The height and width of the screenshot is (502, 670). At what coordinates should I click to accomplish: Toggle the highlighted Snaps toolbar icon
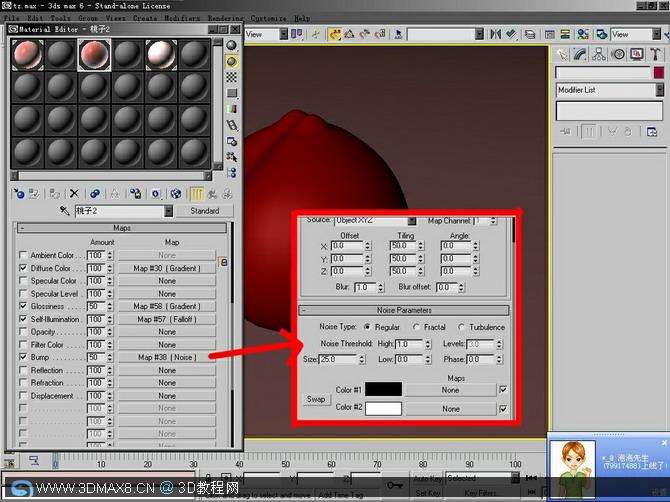[335, 34]
